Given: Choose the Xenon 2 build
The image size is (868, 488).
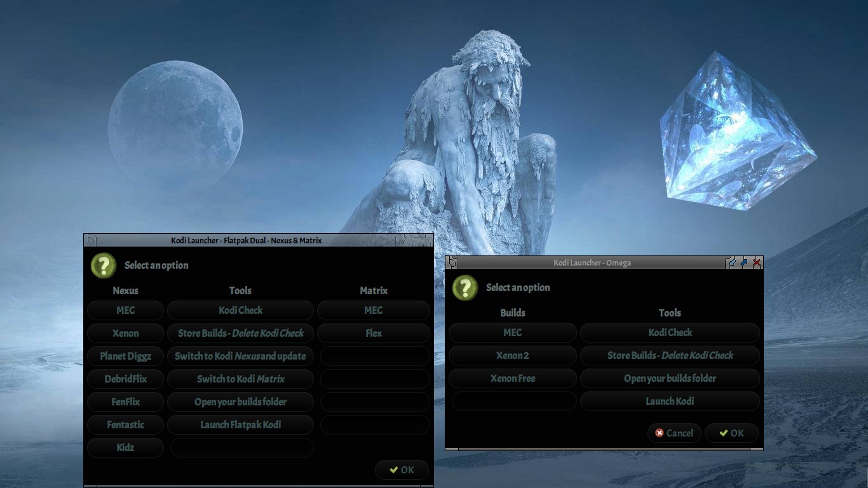Looking at the screenshot, I should [513, 355].
